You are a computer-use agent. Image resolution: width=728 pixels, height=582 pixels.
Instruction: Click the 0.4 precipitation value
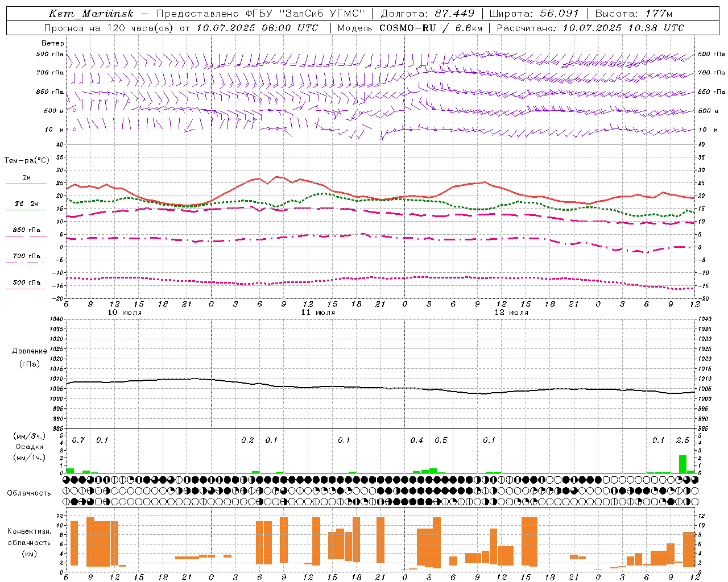pyautogui.click(x=417, y=440)
